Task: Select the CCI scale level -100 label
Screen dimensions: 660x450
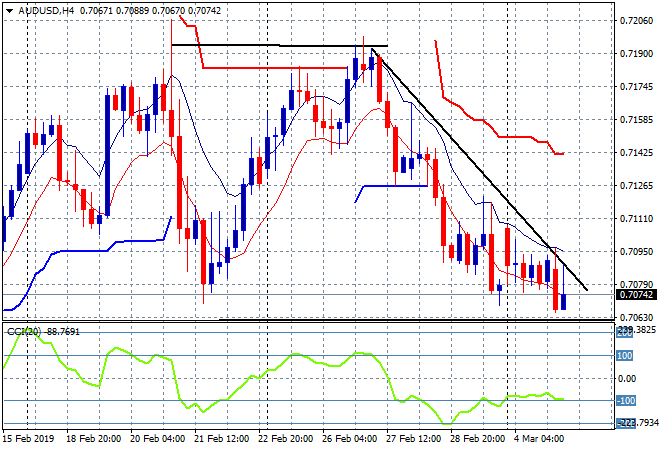Action: pyautogui.click(x=626, y=401)
